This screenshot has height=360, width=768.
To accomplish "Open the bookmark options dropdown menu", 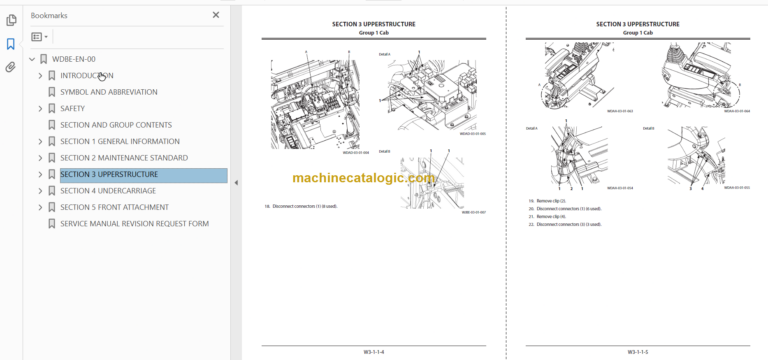I will tap(39, 37).
